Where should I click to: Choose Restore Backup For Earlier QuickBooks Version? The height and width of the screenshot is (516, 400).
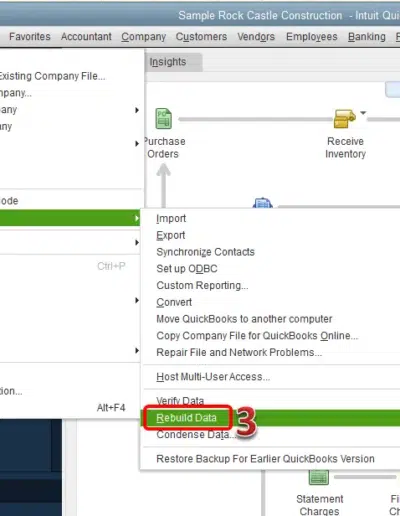[265, 459]
